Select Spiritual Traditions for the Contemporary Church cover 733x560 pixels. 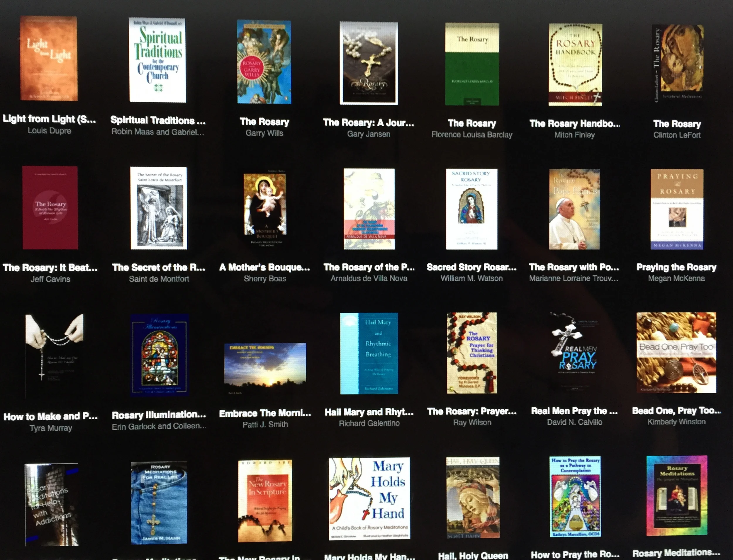pyautogui.click(x=157, y=60)
